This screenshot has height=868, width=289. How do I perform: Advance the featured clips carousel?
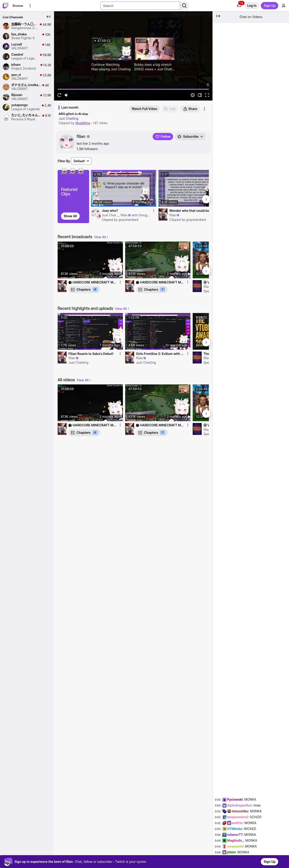206,199
